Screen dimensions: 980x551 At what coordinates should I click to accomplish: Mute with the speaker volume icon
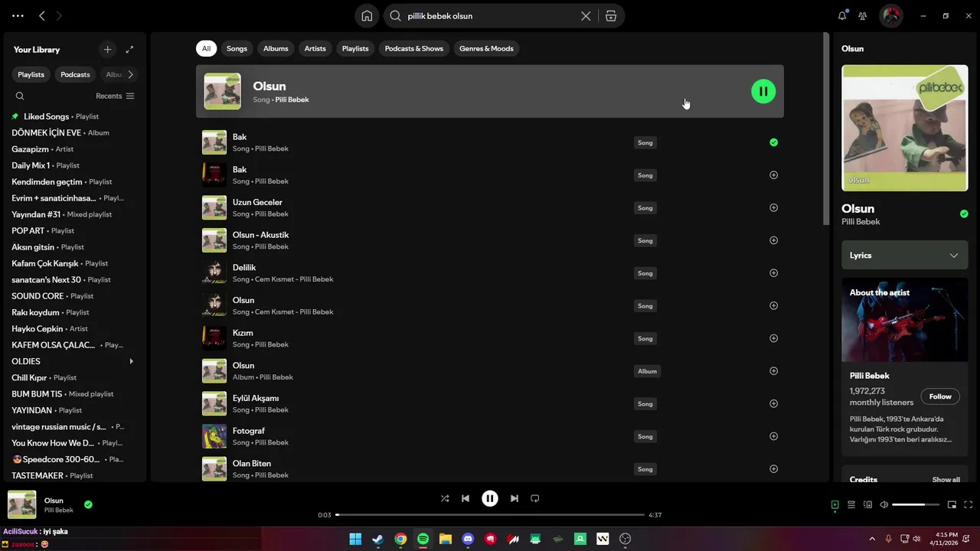884,504
